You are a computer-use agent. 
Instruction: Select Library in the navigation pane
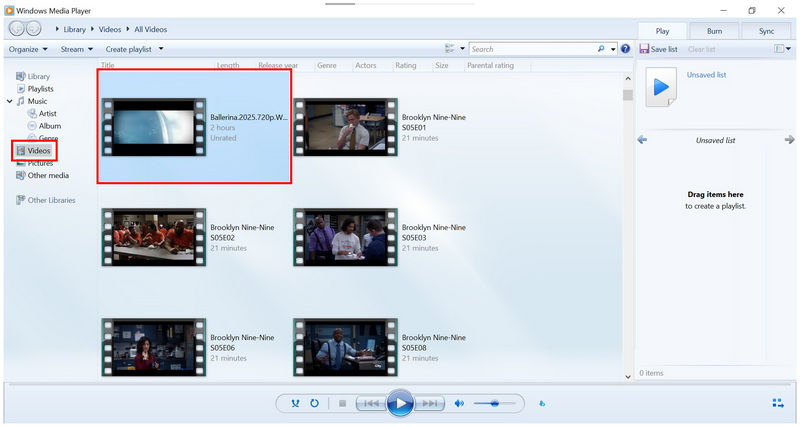pyautogui.click(x=33, y=77)
